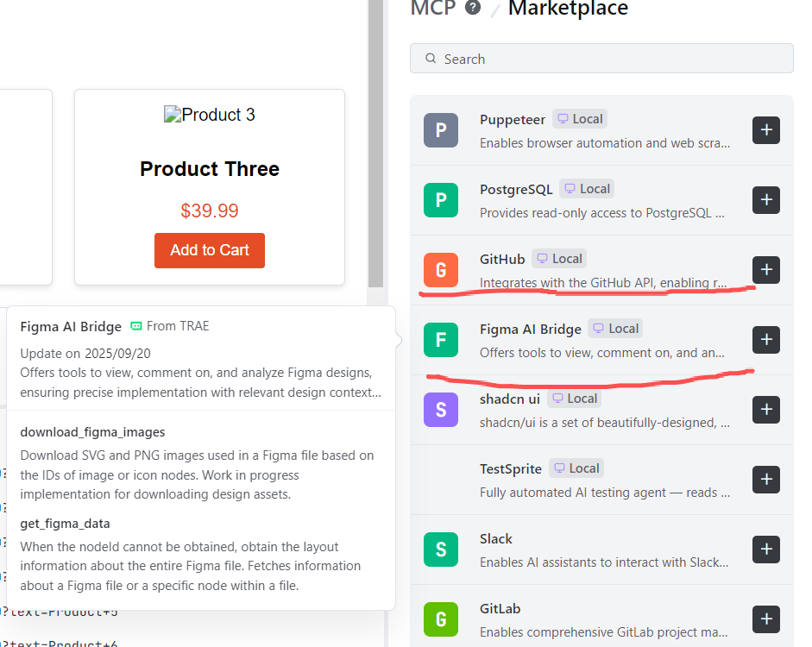Viewport: 812px width, 647px height.
Task: Click the preview pane vertical scrollbar
Action: point(375,143)
